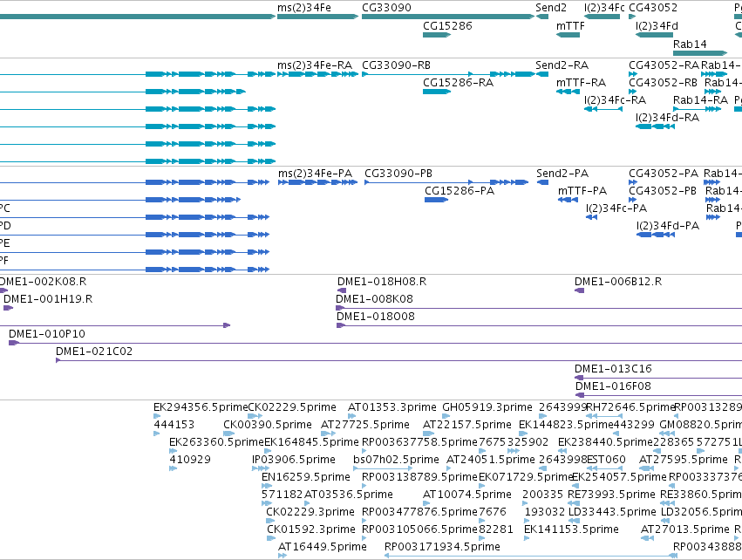Select EST RP003171934.5prime
The image size is (742, 560).
530,556
